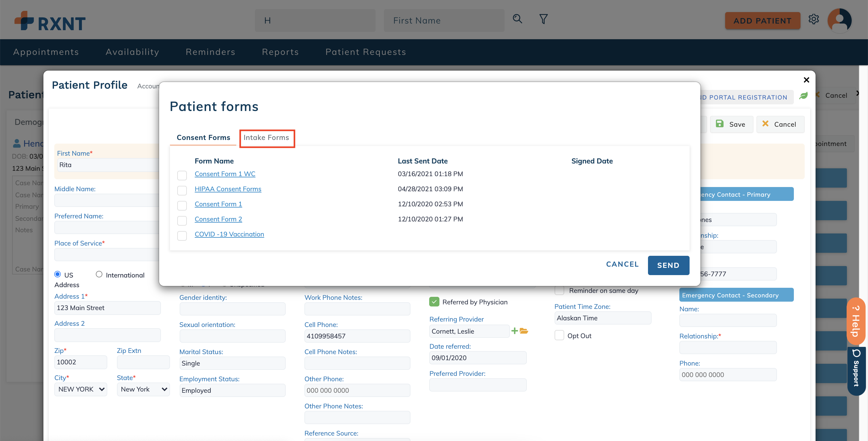Click the Last Sent Date column header
868x441 pixels.
point(423,161)
